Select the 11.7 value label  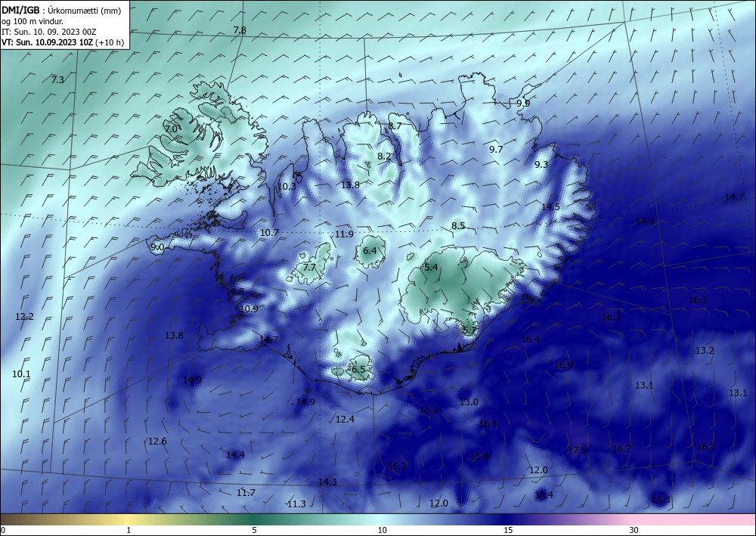point(246,493)
